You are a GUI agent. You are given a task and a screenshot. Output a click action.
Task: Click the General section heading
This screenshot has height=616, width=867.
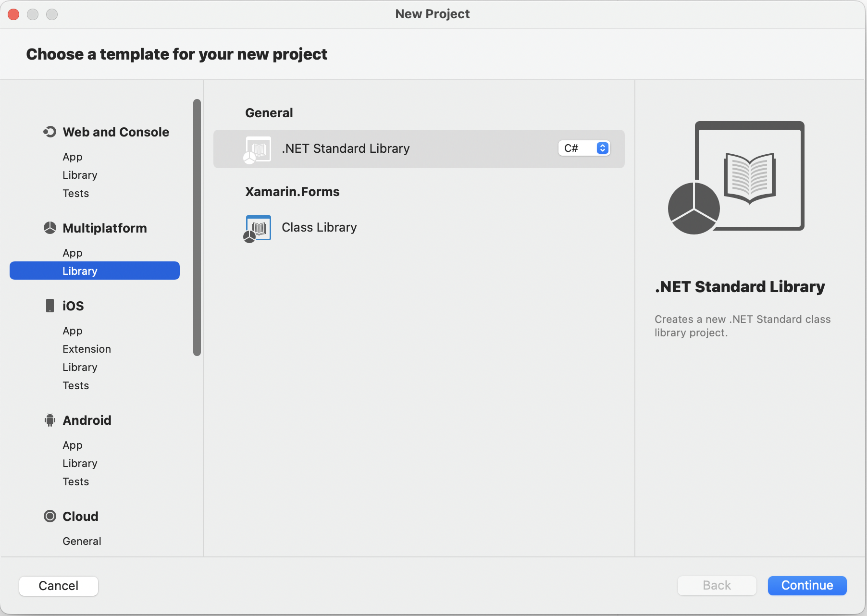coord(269,113)
